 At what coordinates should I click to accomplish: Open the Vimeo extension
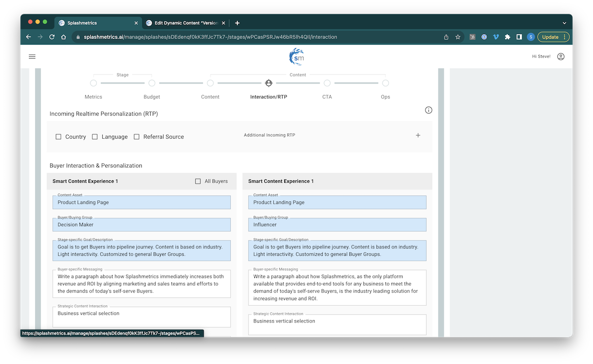(x=496, y=37)
